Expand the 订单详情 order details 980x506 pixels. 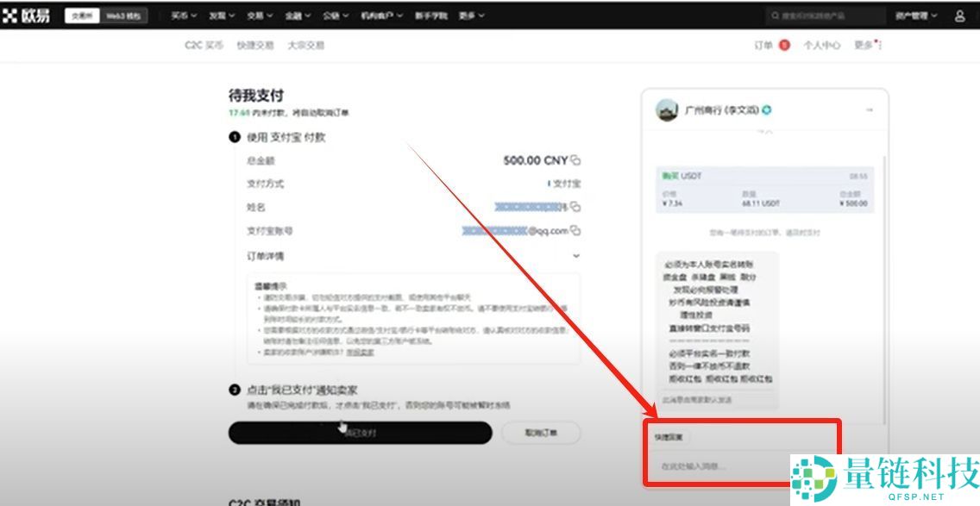(x=576, y=254)
